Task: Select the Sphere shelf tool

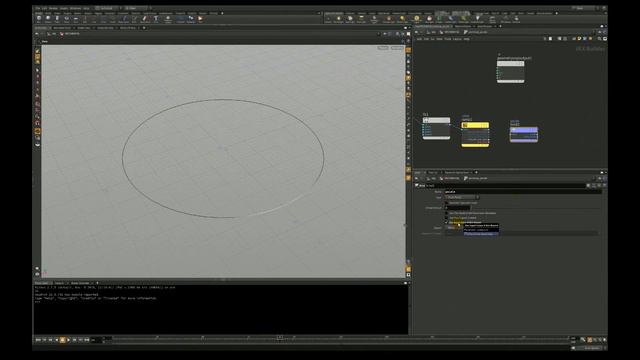Action: tap(48, 19)
